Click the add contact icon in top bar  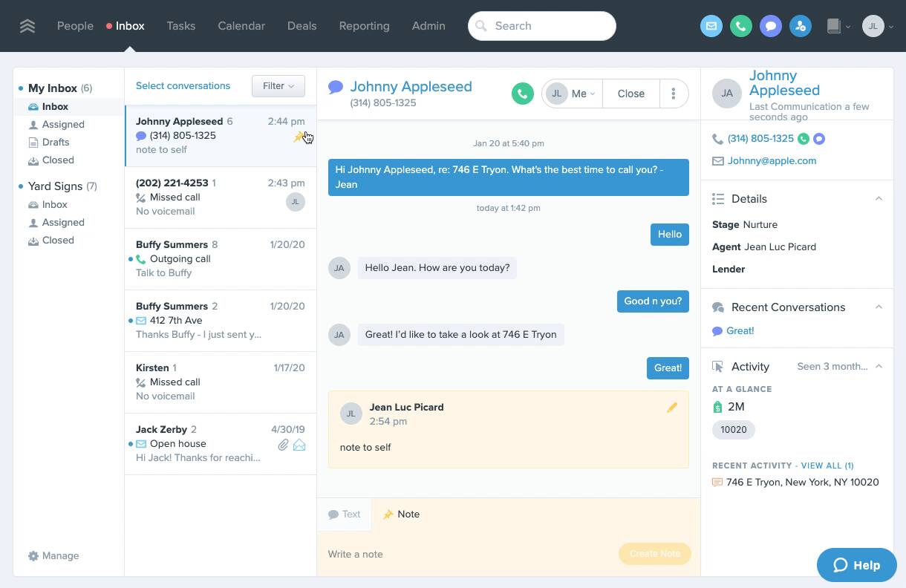(x=800, y=26)
